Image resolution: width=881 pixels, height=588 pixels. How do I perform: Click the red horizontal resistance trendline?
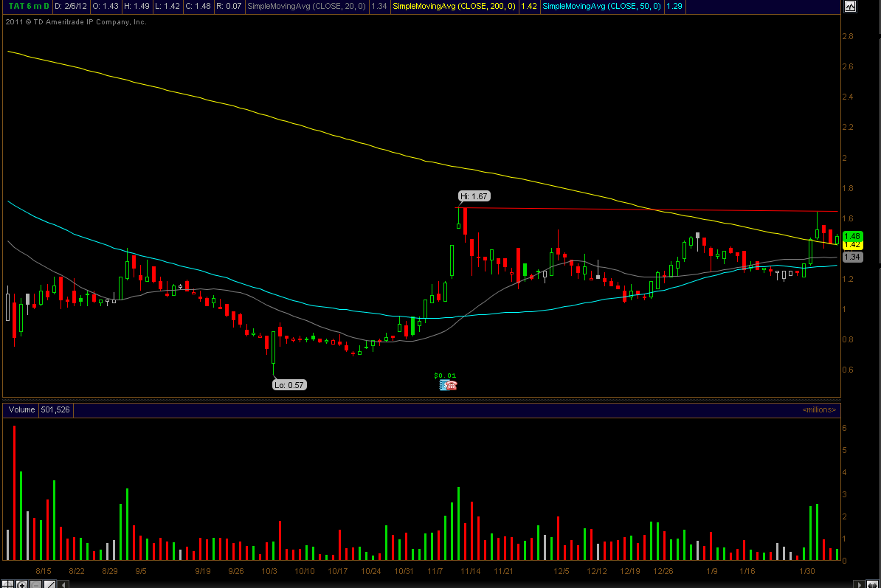[646, 210]
